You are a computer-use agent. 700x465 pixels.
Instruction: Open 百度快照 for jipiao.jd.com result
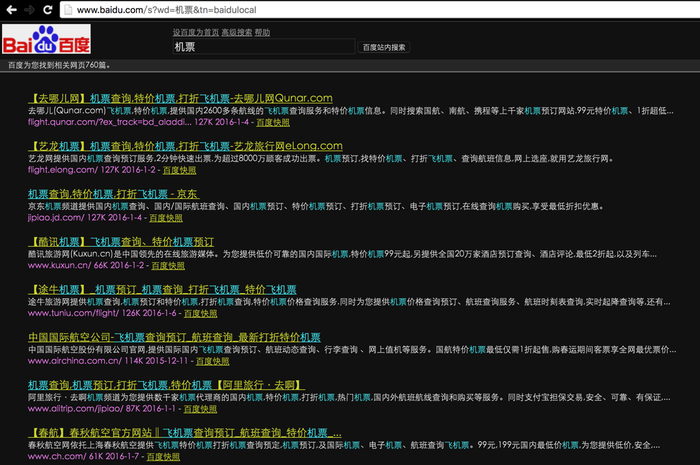[166, 218]
